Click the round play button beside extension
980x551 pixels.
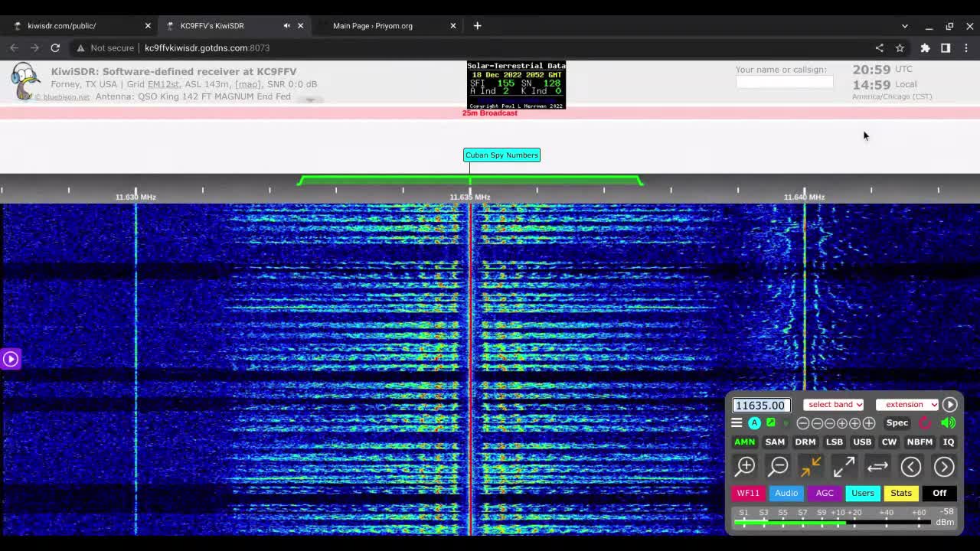coord(949,404)
